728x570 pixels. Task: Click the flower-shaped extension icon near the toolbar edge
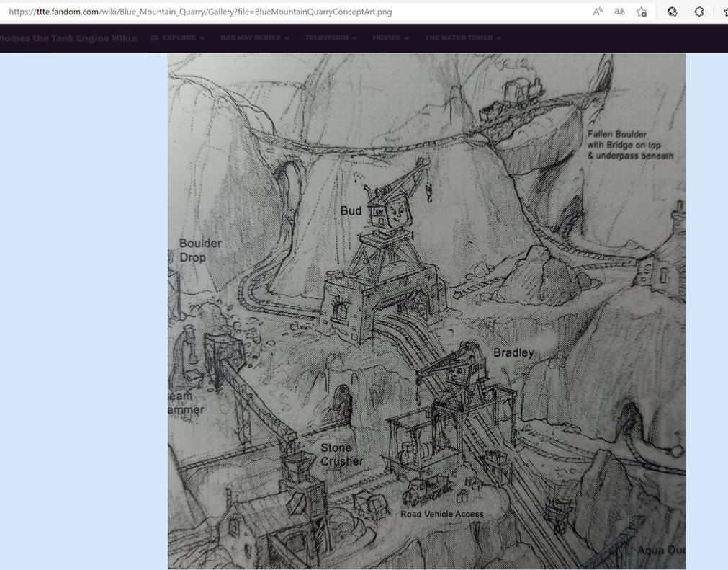pyautogui.click(x=698, y=12)
